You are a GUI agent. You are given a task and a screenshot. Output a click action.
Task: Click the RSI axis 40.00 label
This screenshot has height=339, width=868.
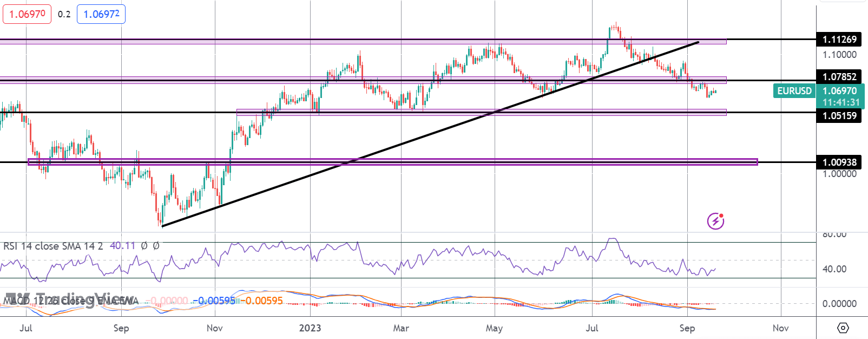[x=834, y=269]
